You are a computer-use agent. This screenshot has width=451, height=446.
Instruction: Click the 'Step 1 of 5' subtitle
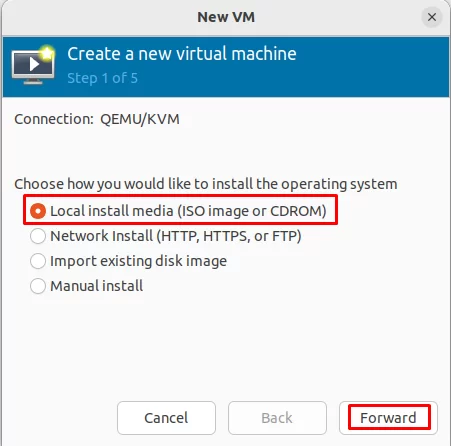102,78
